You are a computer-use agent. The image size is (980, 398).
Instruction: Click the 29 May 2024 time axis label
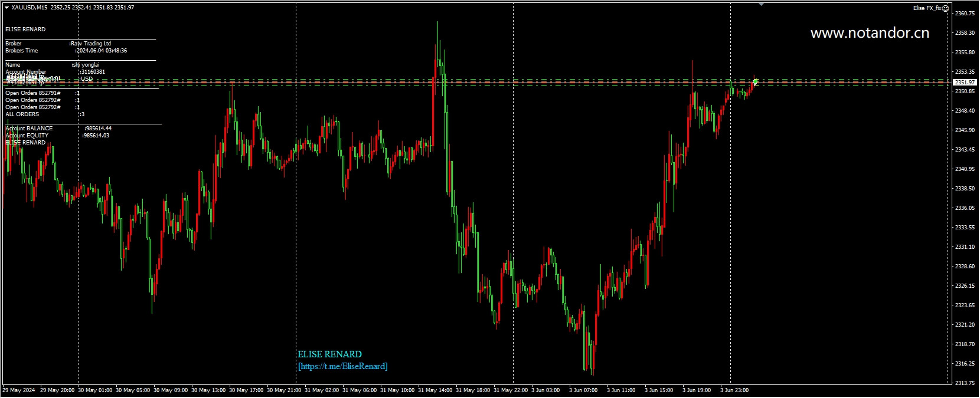click(18, 390)
